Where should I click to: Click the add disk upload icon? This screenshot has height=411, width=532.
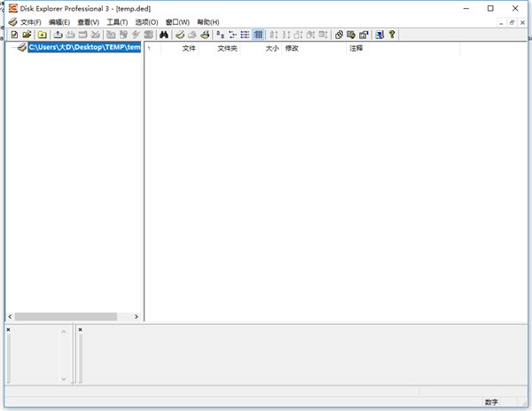(x=59, y=35)
